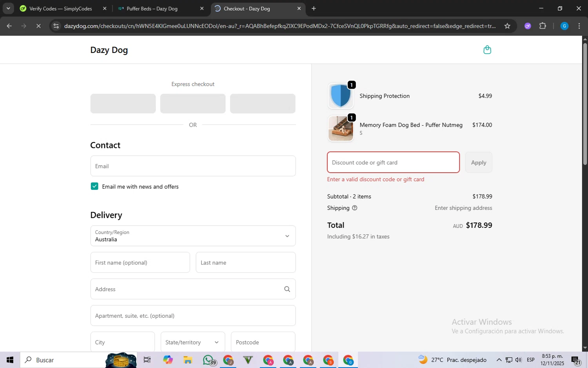Open network status tray icon
The image size is (588, 368).
click(508, 360)
